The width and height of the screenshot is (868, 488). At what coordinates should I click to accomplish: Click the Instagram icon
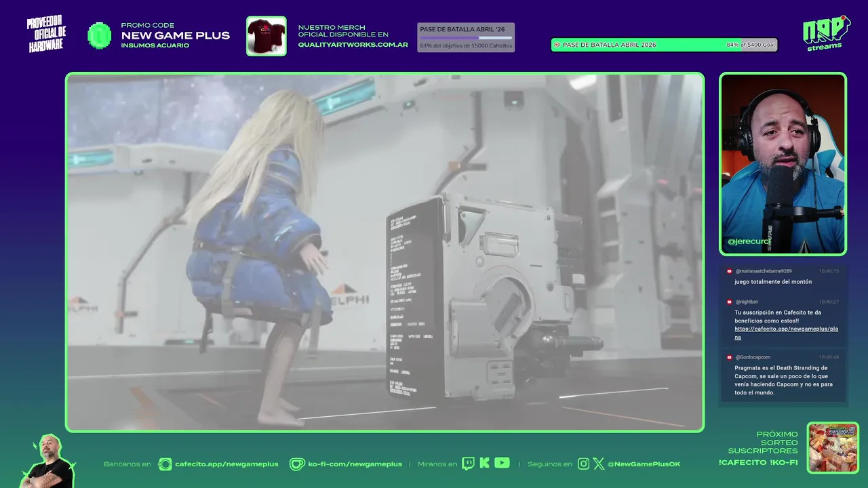pos(583,464)
